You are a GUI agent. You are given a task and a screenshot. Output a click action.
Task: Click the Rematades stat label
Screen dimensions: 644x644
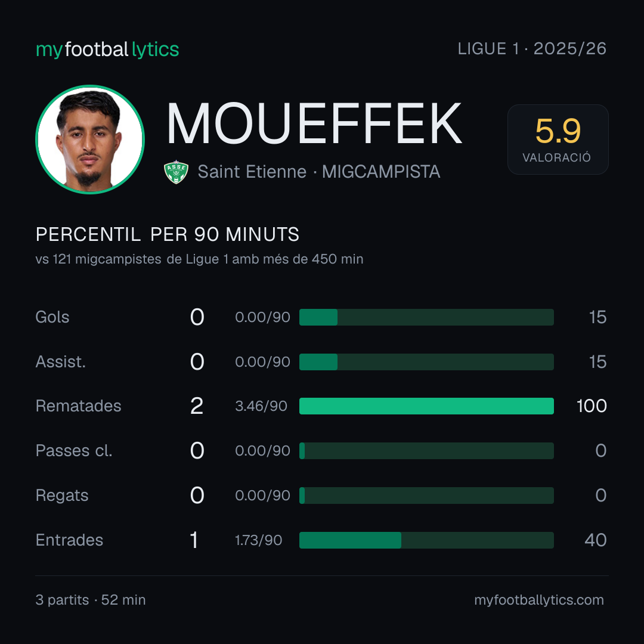[79, 406]
